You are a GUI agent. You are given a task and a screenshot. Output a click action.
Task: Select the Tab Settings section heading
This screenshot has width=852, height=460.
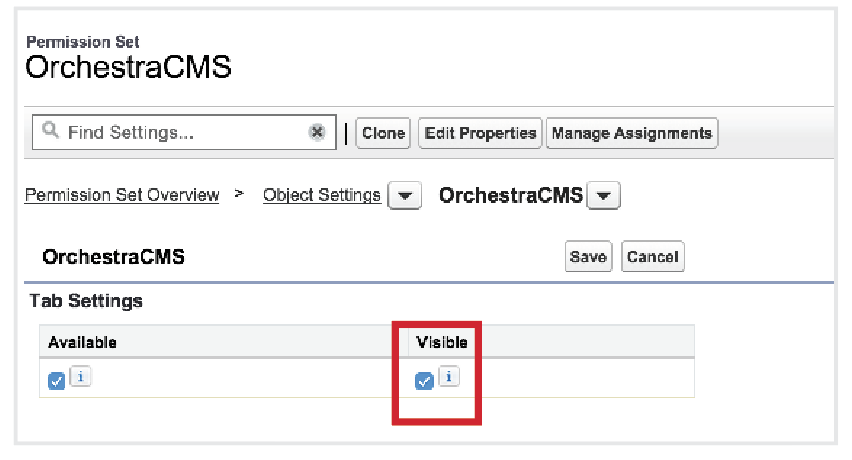[86, 300]
